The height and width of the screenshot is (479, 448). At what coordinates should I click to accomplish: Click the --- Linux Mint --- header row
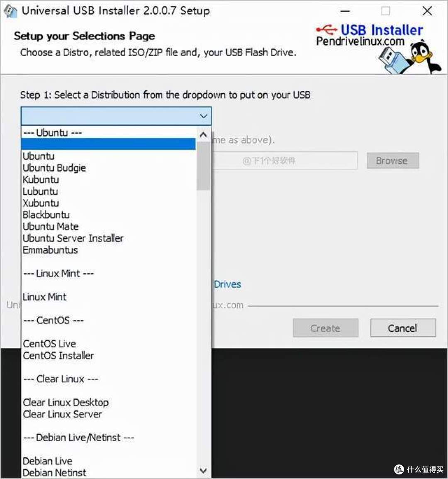click(108, 274)
